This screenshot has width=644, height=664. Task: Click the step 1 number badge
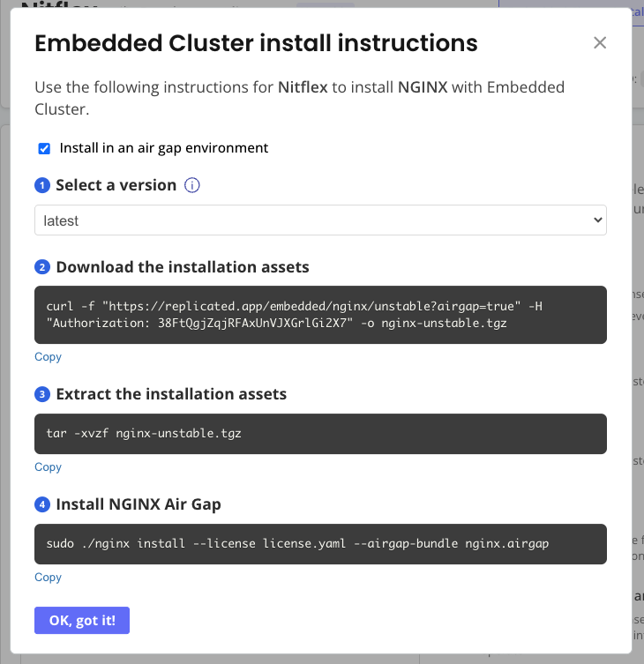[41, 185]
